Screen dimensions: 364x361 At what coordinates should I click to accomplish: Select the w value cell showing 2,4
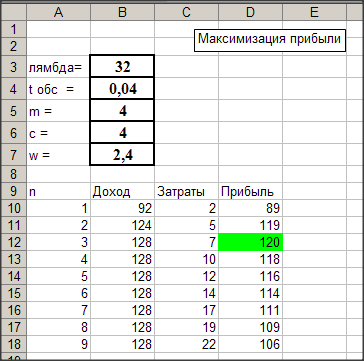click(x=122, y=154)
